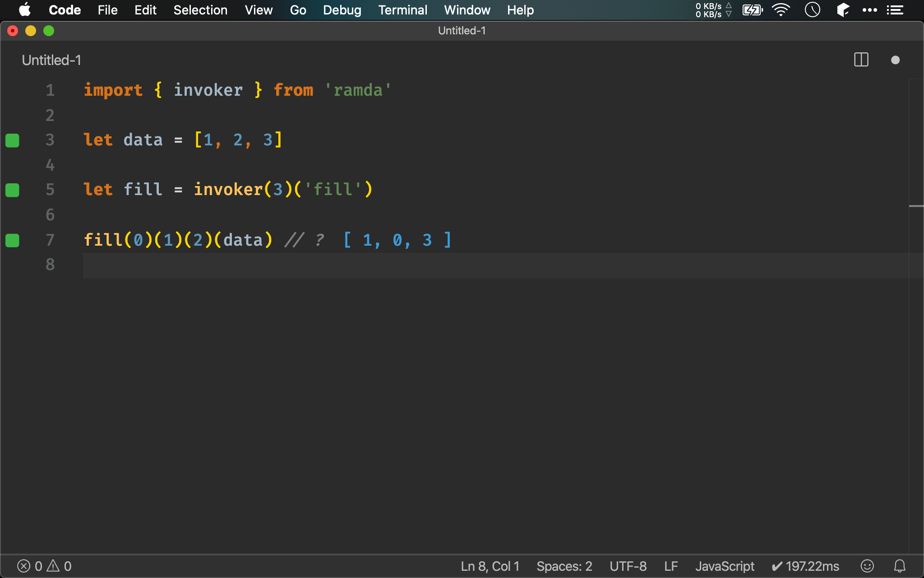The image size is (924, 578).
Task: Click line number 8 in the gutter
Action: pos(50,265)
